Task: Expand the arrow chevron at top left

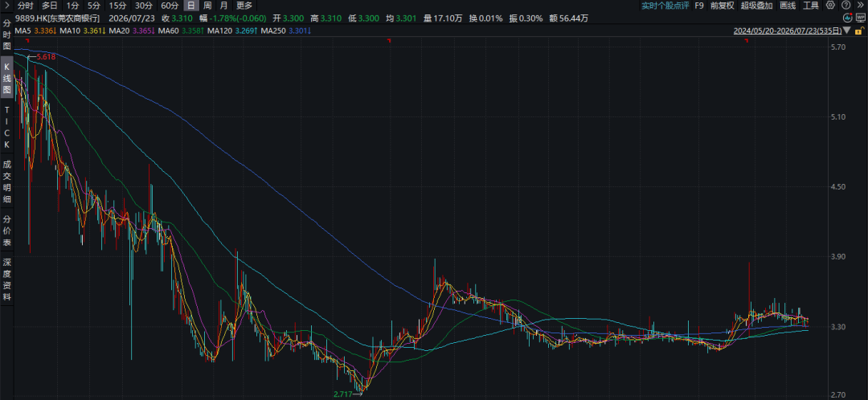Action: point(6,6)
